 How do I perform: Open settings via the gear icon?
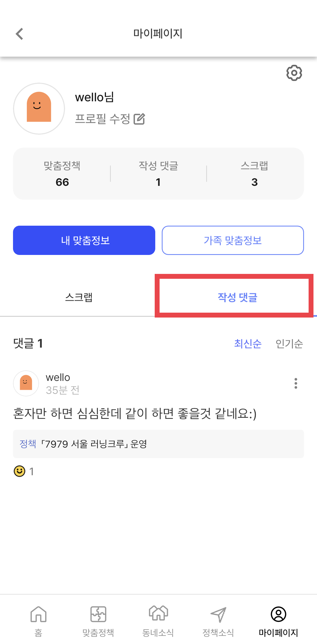(294, 73)
